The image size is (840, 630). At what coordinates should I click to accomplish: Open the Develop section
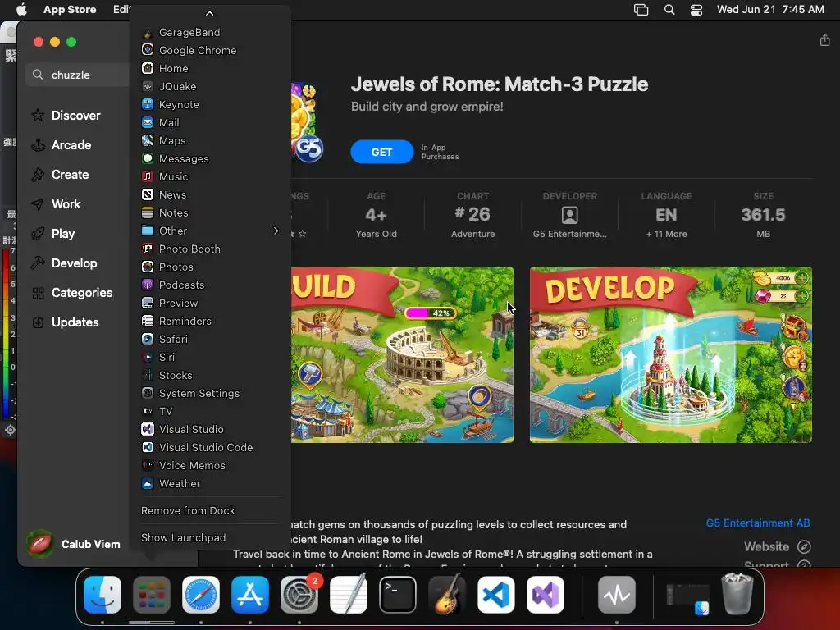pos(74,263)
